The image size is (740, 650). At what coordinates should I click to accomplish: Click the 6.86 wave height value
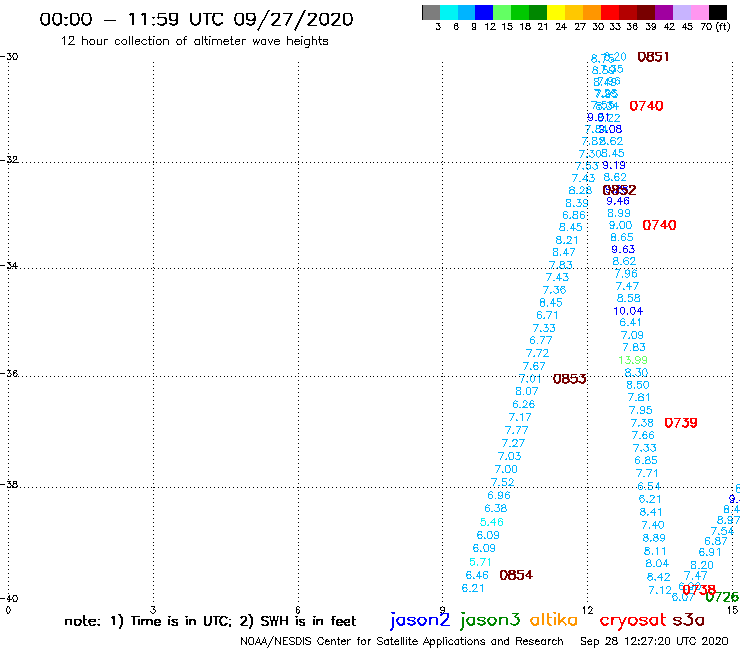tap(574, 215)
